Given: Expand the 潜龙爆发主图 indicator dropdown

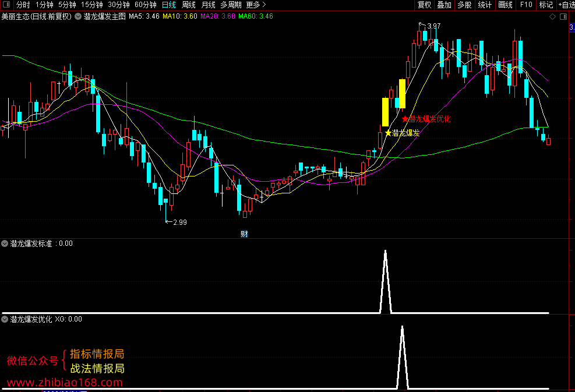Looking at the screenshot, I should pyautogui.click(x=78, y=16).
